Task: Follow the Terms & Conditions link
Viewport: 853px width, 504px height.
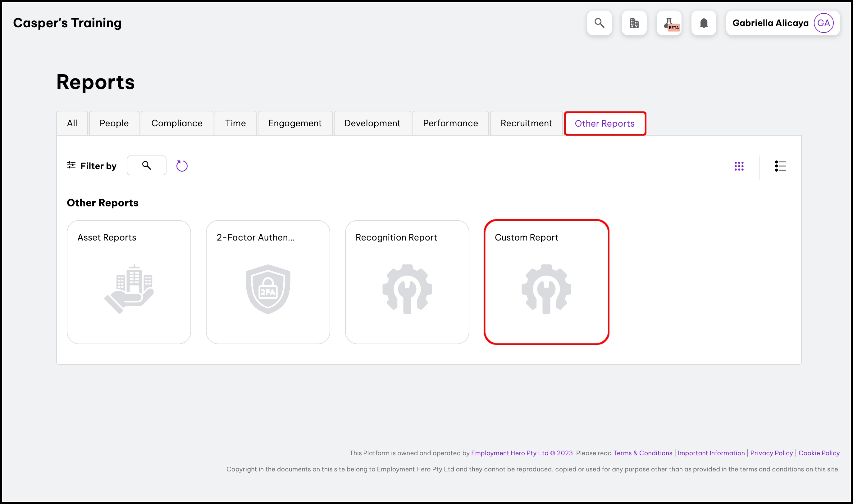Action: 642,453
